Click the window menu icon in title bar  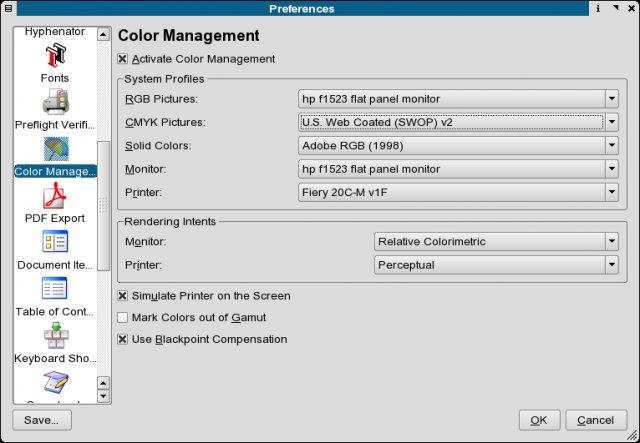8,8
